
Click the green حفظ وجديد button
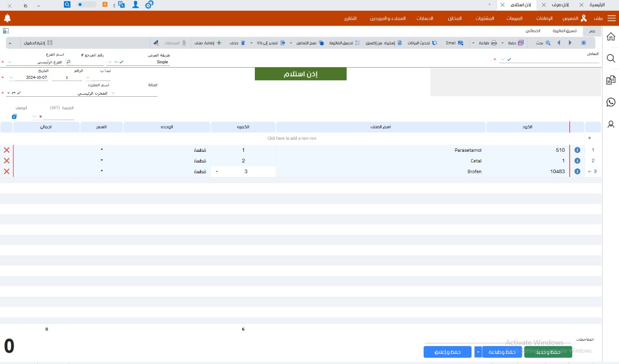pyautogui.click(x=548, y=352)
